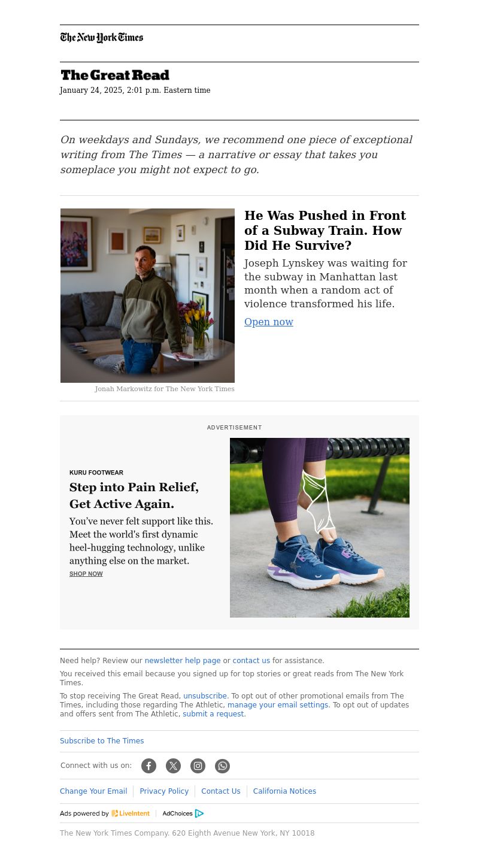Open Privacy Policy in footer
The height and width of the screenshot is (868, 479).
pyautogui.click(x=164, y=791)
